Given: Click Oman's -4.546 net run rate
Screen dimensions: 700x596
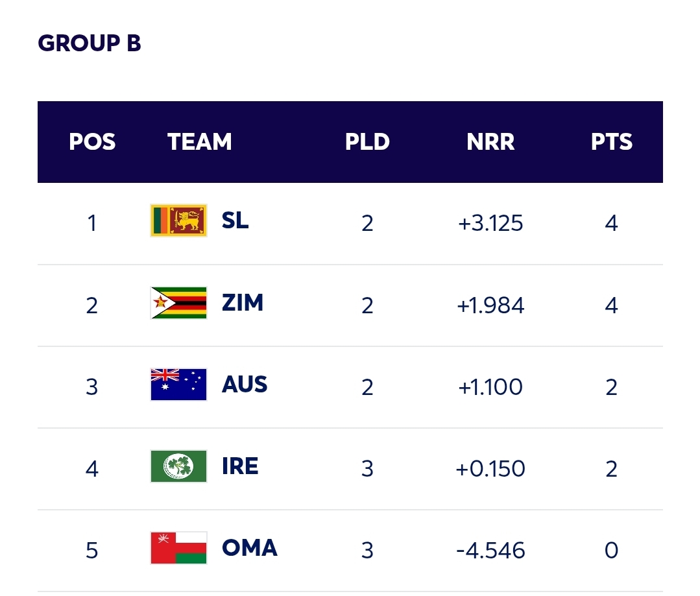Looking at the screenshot, I should [x=490, y=551].
